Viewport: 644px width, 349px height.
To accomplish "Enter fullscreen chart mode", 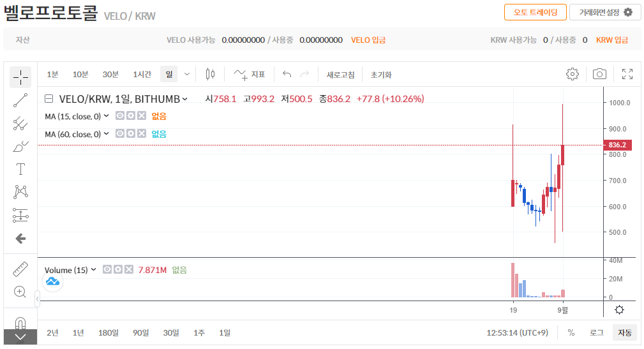I will pos(627,74).
